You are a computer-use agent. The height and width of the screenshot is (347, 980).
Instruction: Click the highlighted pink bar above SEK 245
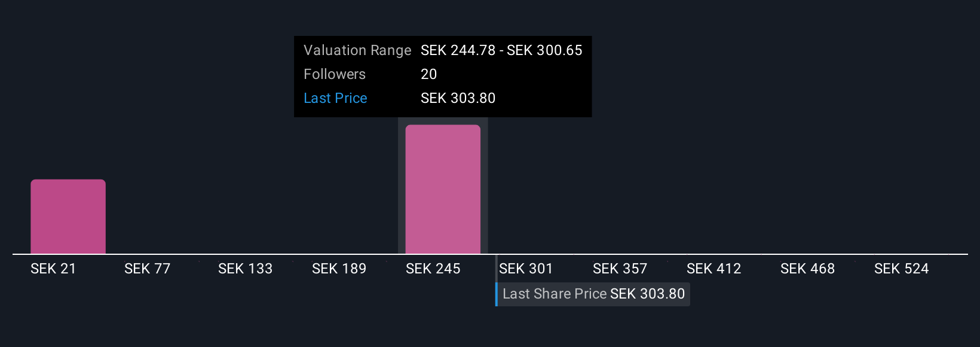(443, 189)
